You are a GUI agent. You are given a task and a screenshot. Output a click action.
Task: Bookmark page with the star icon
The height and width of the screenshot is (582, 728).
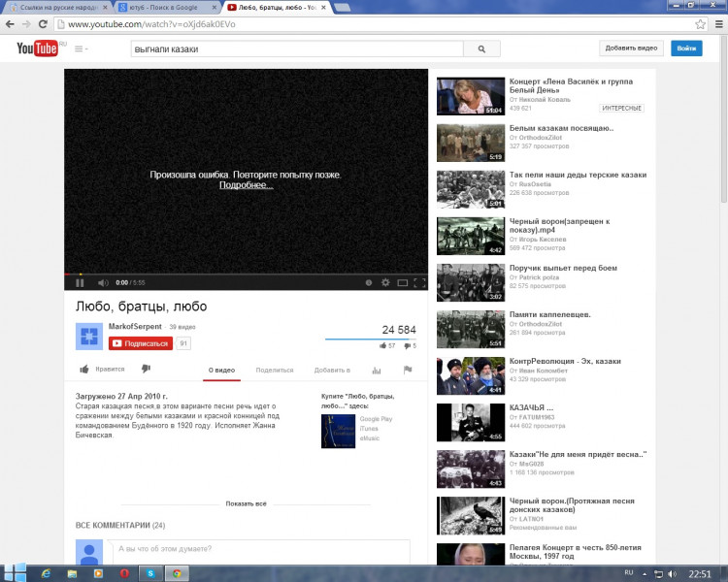point(700,24)
